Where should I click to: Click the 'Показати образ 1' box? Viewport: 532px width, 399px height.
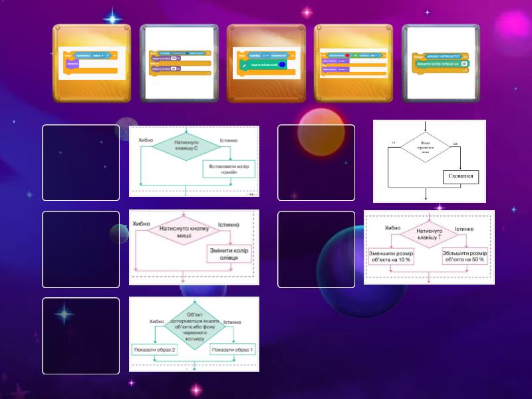[x=232, y=349]
